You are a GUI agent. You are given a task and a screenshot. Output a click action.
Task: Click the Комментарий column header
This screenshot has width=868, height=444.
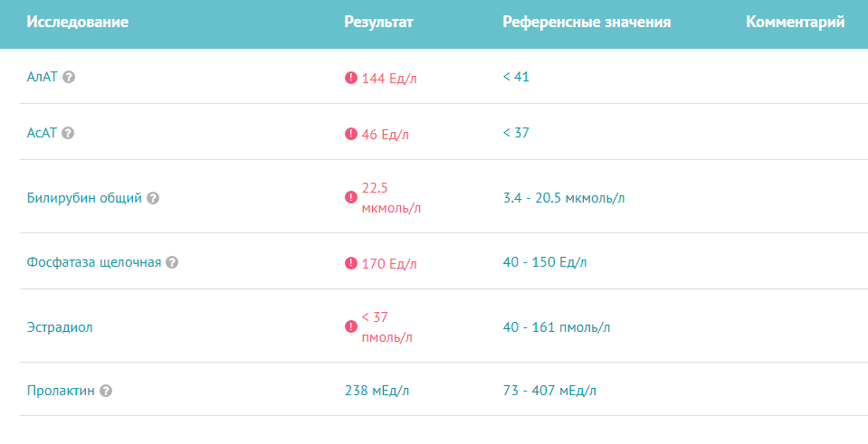pos(796,22)
